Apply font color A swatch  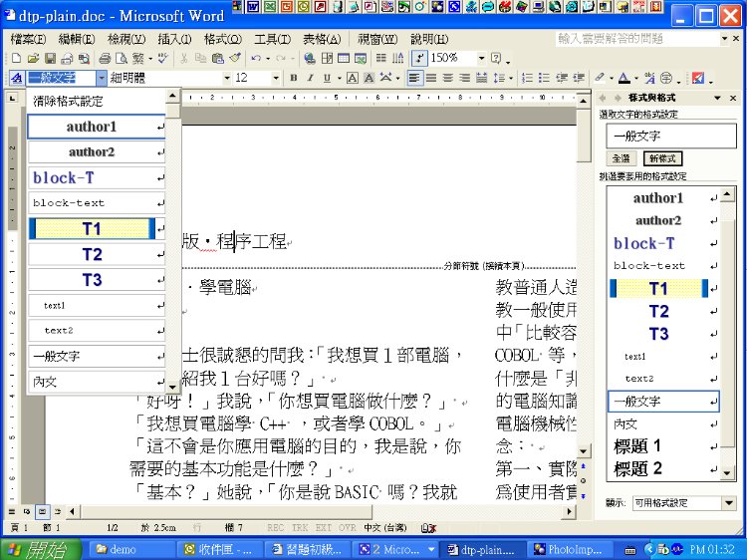tap(624, 78)
